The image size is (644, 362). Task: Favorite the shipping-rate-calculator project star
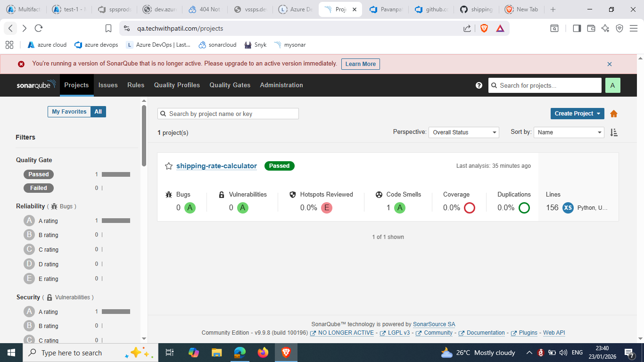point(169,166)
